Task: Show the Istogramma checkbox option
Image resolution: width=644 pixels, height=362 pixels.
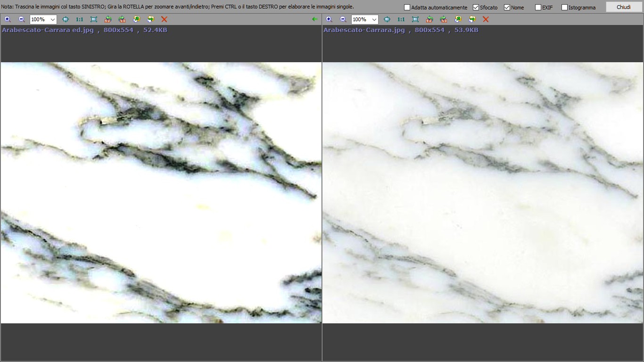Action: coord(564,8)
